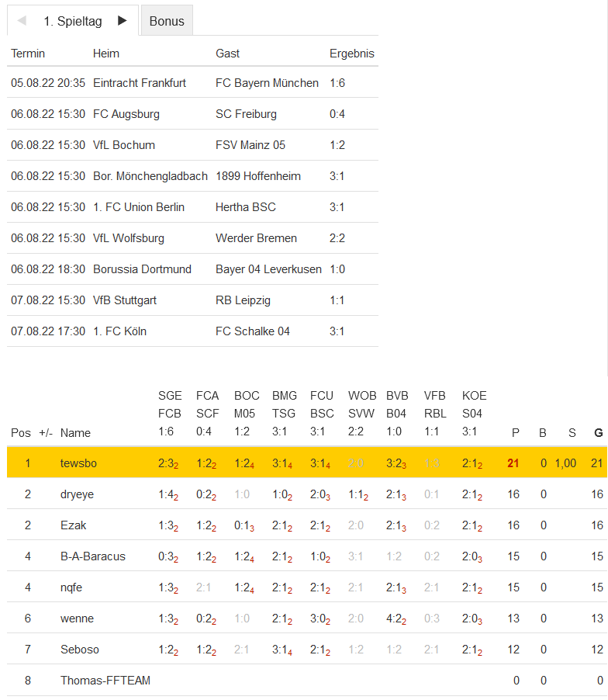The width and height of the screenshot is (608, 700).
Task: Switch to the Bonus tab
Action: 167,21
